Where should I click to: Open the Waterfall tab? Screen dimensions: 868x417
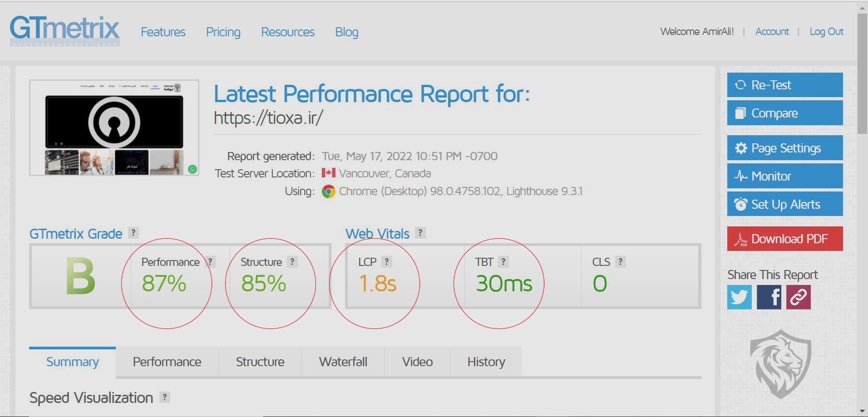coord(343,362)
